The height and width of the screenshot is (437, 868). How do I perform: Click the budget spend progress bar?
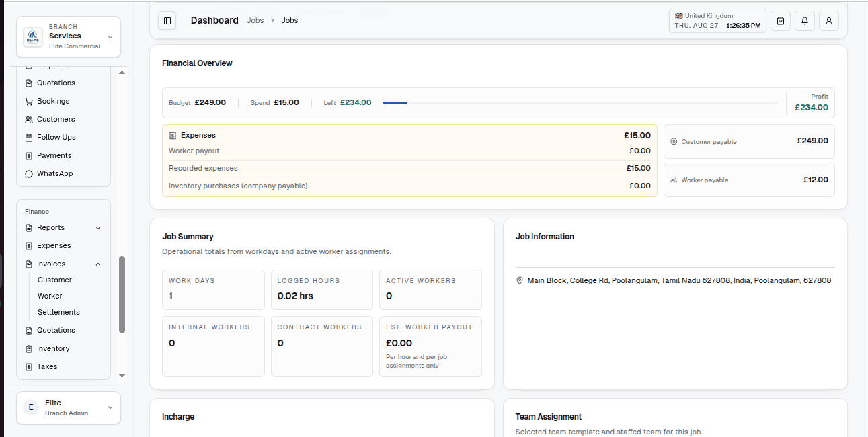pyautogui.click(x=580, y=103)
